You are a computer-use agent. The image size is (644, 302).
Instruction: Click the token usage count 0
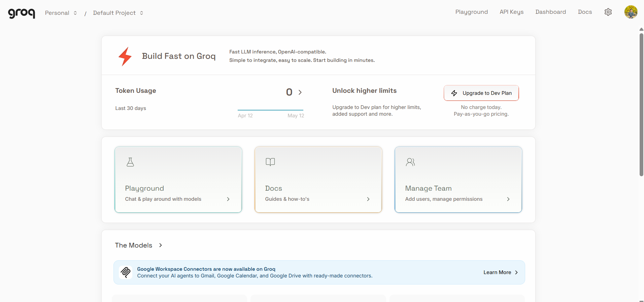click(289, 92)
